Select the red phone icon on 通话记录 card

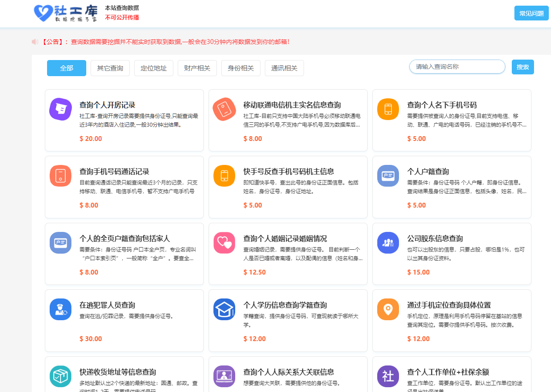point(60,176)
